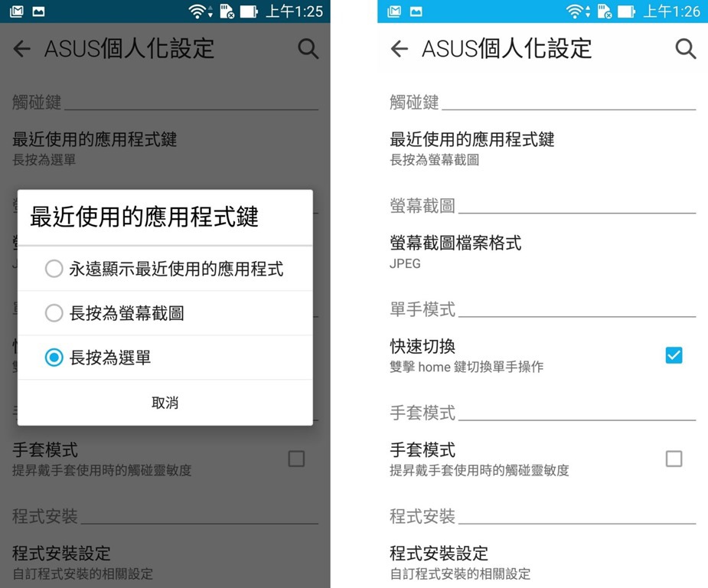Toggle 手套模式 checkbox on dimmed left screen
708x588 pixels.
(296, 459)
